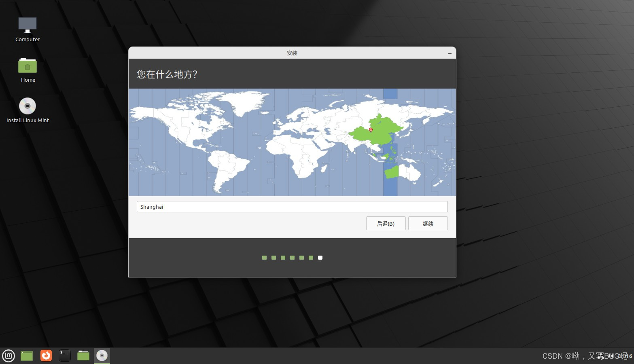Show desktop via green taskbar icon
This screenshot has height=364, width=634.
click(27, 356)
